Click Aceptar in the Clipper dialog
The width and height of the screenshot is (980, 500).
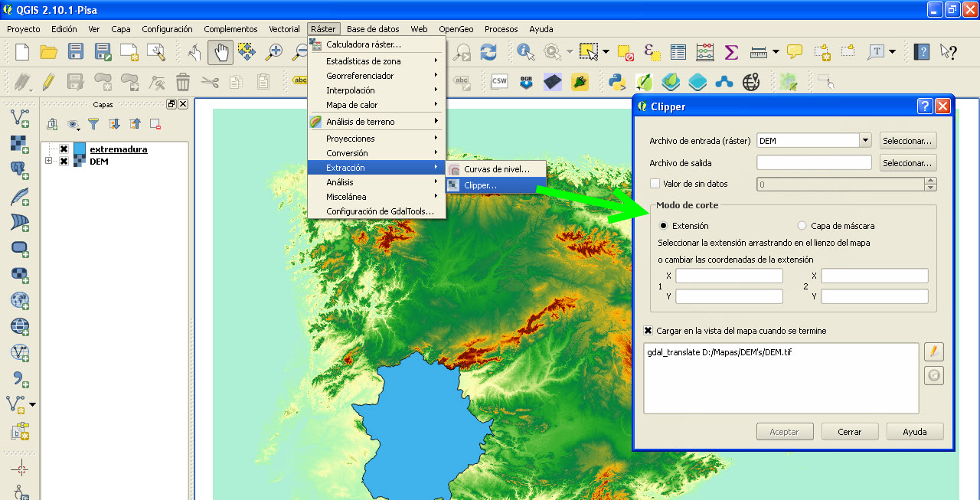(785, 431)
